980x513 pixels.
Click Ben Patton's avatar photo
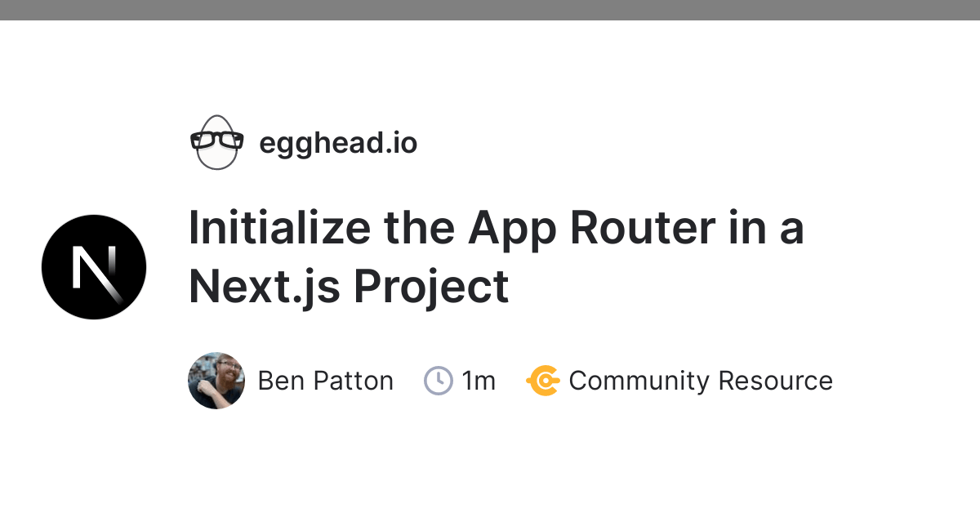pyautogui.click(x=216, y=381)
